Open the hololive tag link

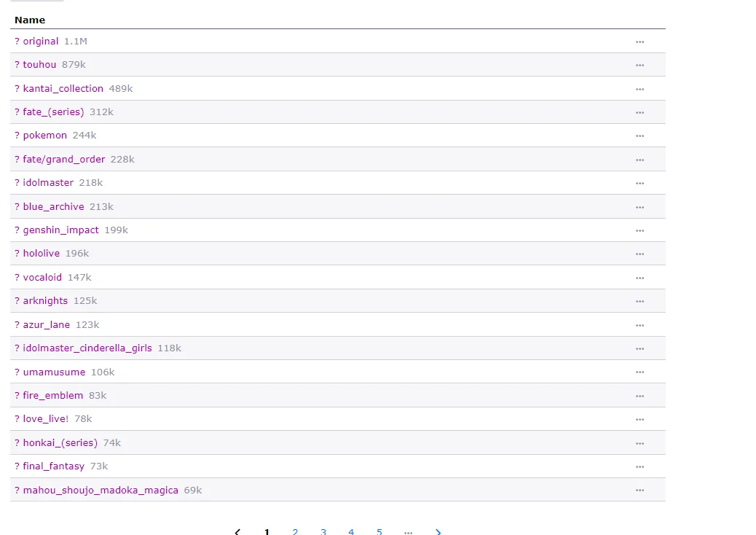42,253
